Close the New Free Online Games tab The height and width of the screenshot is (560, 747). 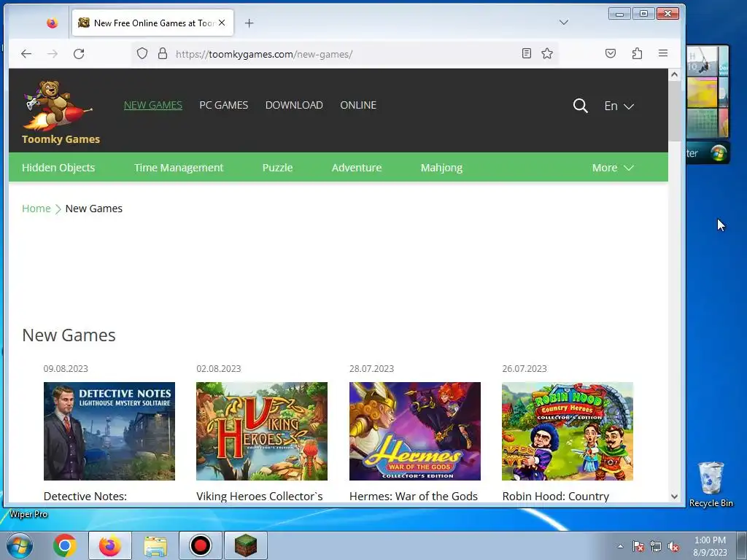[x=222, y=23]
